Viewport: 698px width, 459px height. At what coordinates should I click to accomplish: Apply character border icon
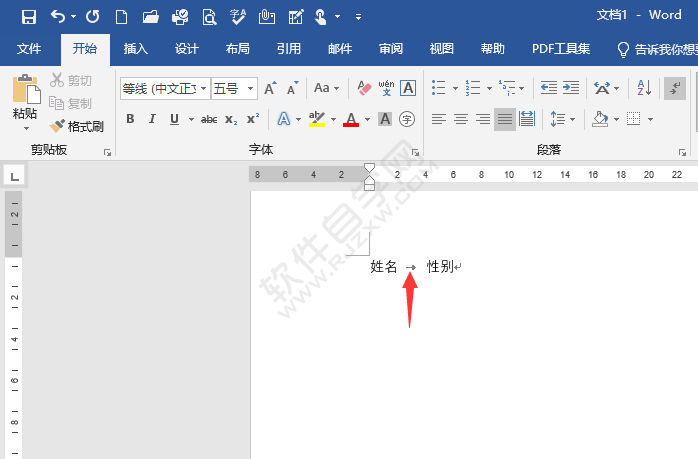[408, 88]
